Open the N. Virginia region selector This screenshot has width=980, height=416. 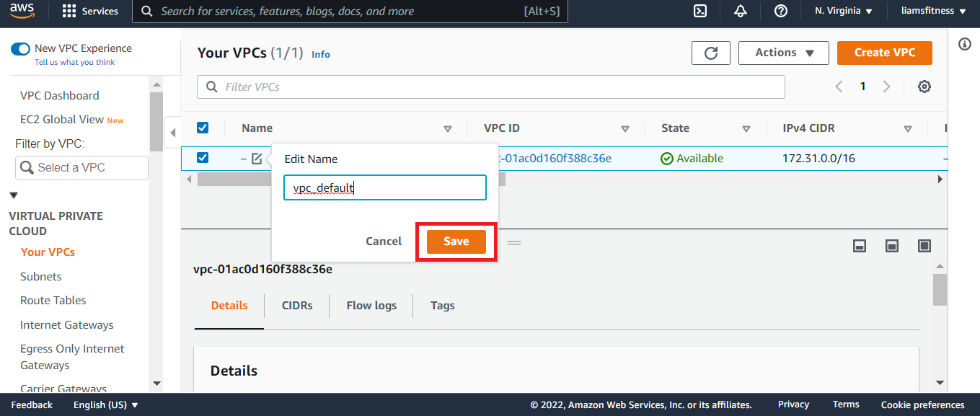pyautogui.click(x=843, y=11)
